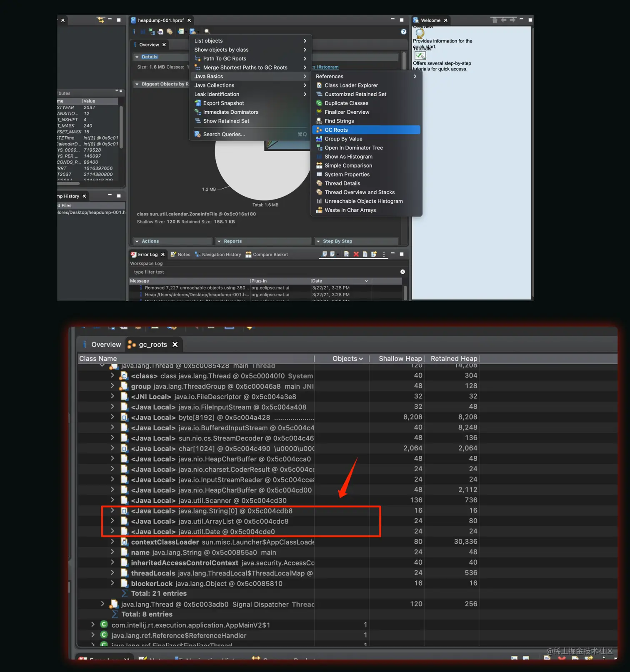Collapse Biggest Objects section

click(x=137, y=84)
